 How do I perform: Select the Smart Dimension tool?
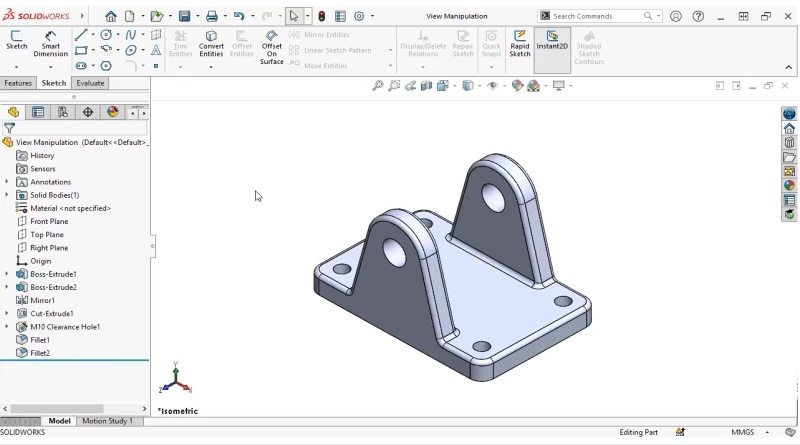point(50,44)
